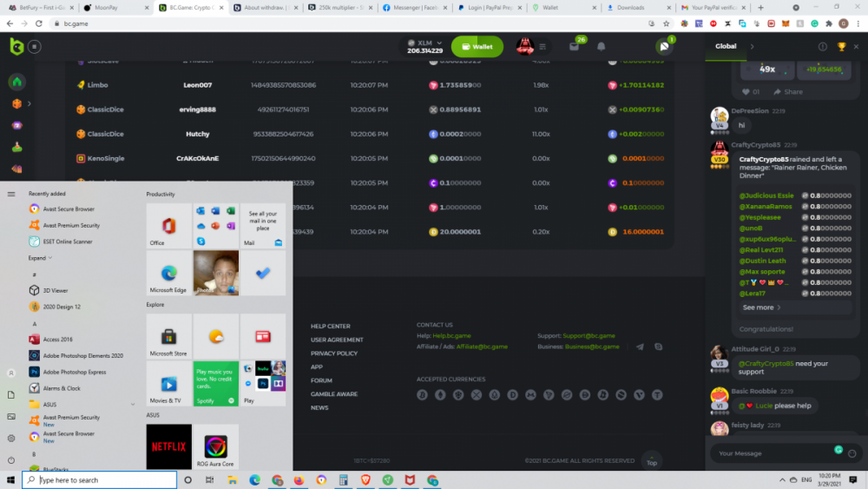Open the chat rules info icon
This screenshot has height=489, width=868.
pos(823,47)
